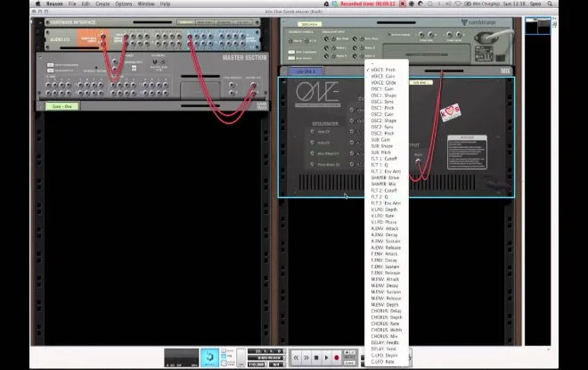
Task: Select third Hardware Interface tab button
Action: click(224, 22)
